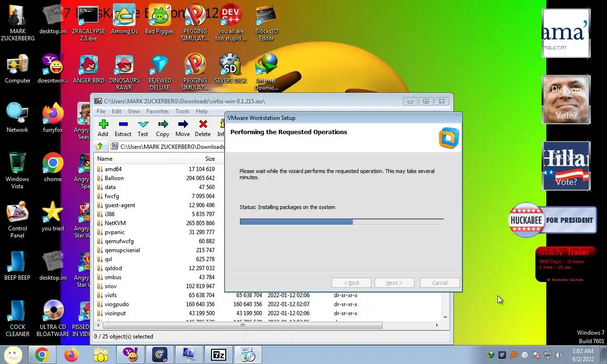Sort 7-Zip list by Size column
This screenshot has height=364, width=607.
tap(194, 159)
